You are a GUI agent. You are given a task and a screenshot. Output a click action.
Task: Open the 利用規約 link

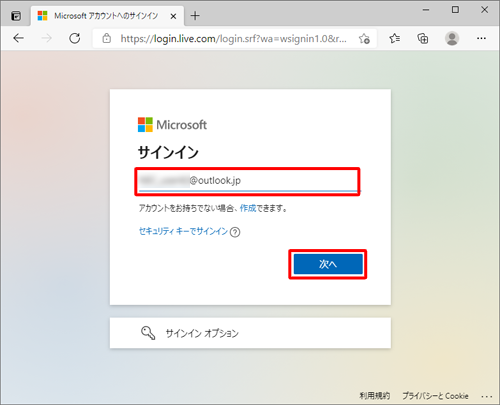pos(375,396)
